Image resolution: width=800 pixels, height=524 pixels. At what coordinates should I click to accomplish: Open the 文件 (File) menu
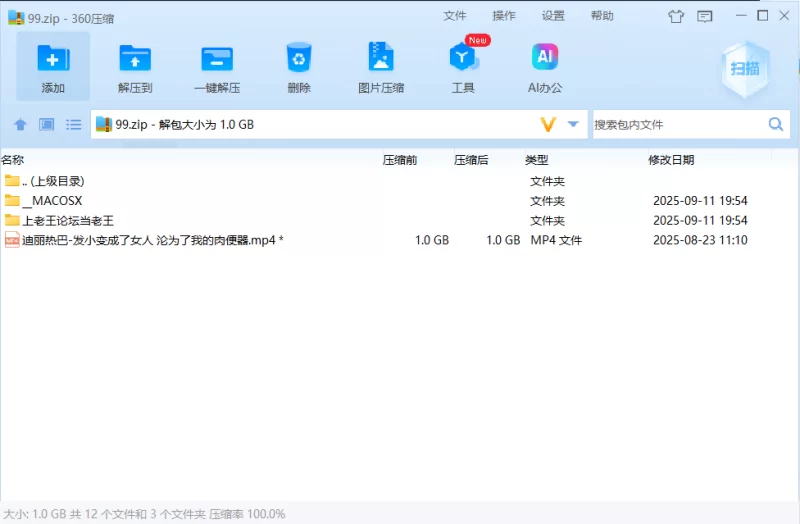[x=455, y=16]
